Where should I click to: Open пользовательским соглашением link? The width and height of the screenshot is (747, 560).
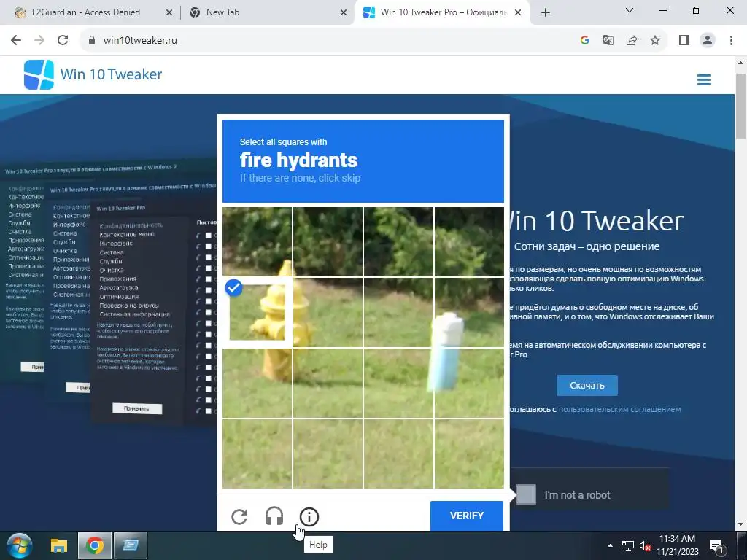point(619,409)
